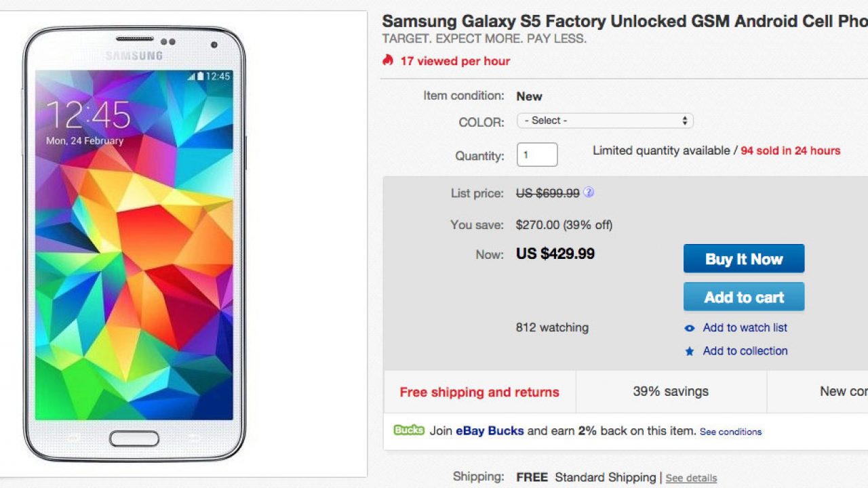Open the See conditions link
Image resolution: width=868 pixels, height=488 pixels.
click(730, 432)
